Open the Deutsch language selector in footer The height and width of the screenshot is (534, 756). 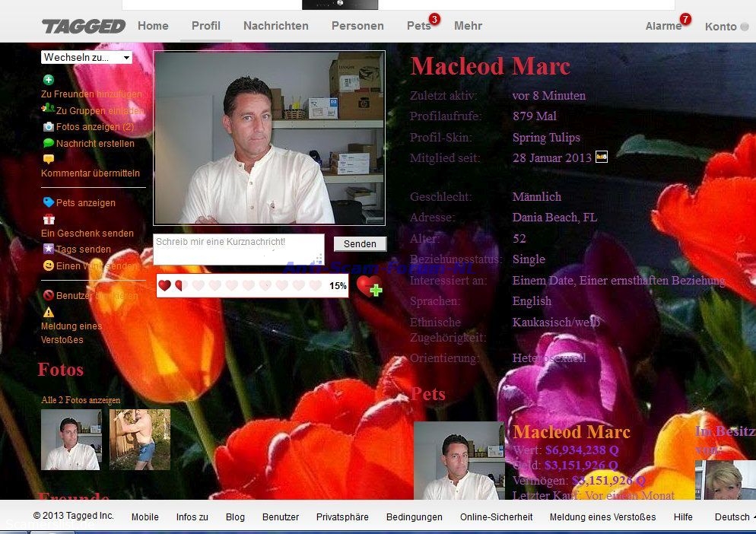[732, 517]
